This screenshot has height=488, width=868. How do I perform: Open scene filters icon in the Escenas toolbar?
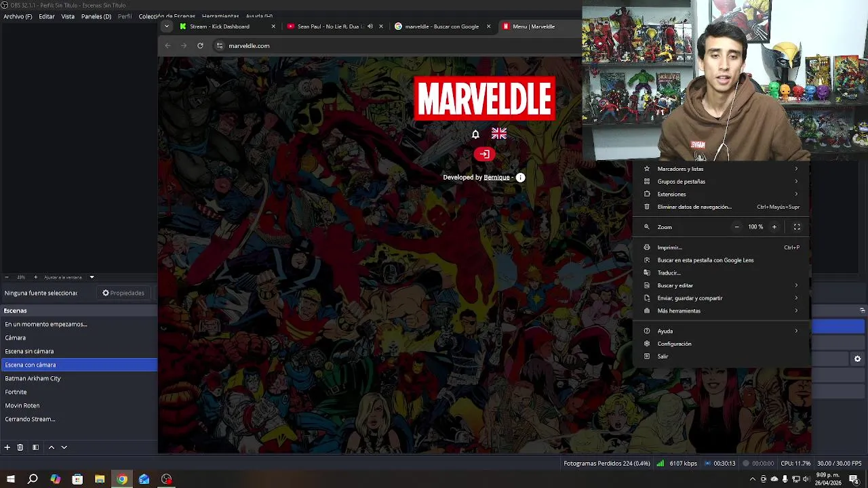point(35,447)
